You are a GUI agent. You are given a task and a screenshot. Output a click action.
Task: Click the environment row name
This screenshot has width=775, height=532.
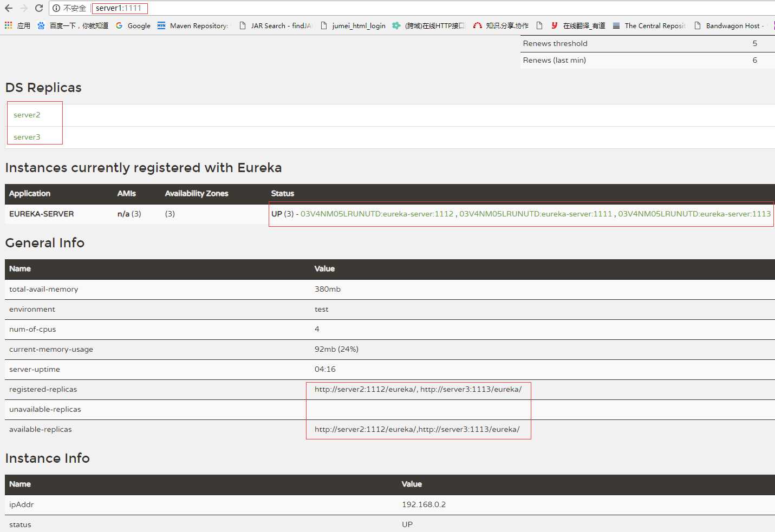click(x=32, y=309)
